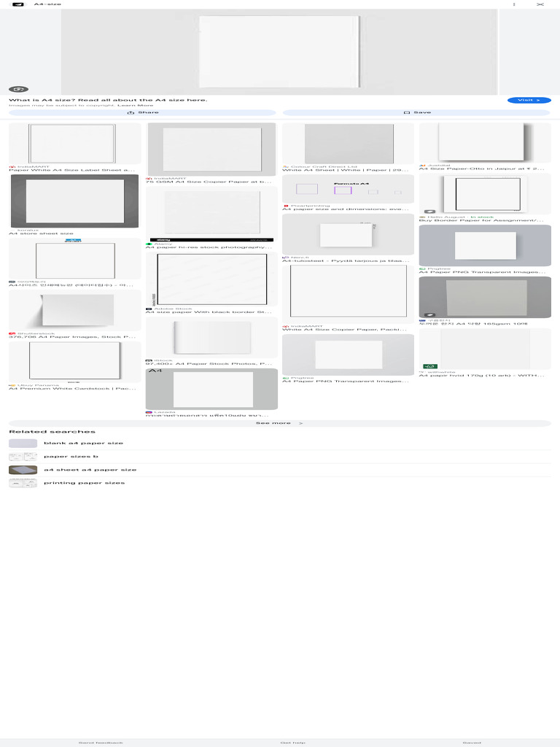Click the green logo badge on withwhite image
This screenshot has width=560, height=747.
[430, 366]
